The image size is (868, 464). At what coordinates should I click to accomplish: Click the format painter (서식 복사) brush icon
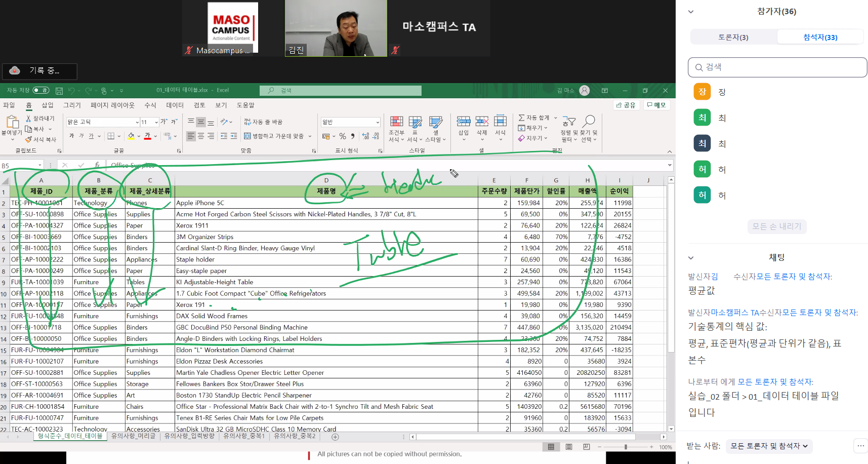point(29,140)
